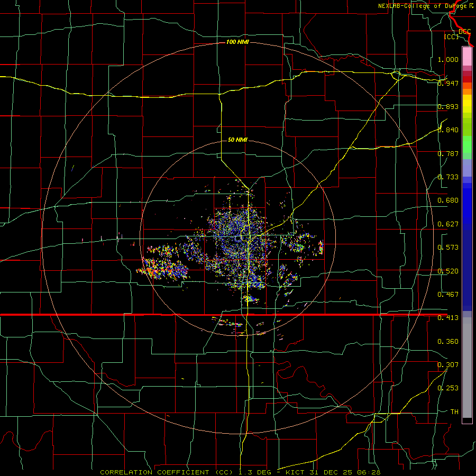Click the TH threshold label
This screenshot has width=476, height=476.
(454, 412)
